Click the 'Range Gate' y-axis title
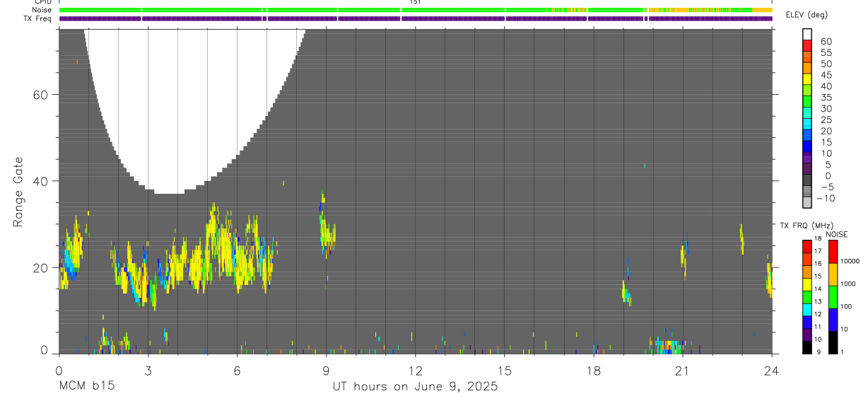This screenshot has width=868, height=401. pos(18,192)
